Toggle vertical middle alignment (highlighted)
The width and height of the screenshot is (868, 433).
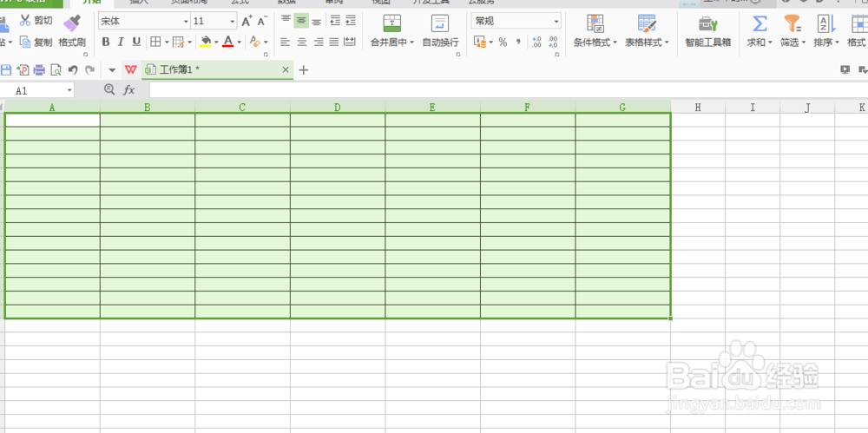pyautogui.click(x=301, y=21)
